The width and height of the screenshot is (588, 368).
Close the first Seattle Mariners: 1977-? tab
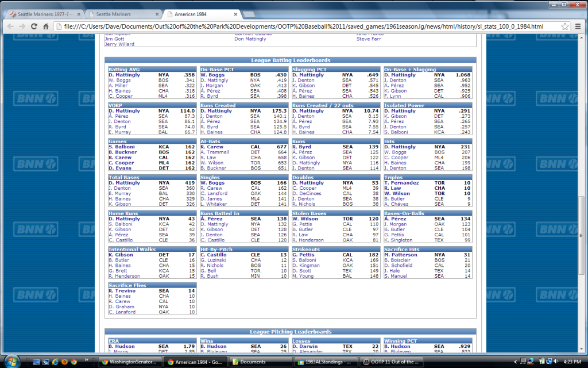pyautogui.click(x=79, y=14)
